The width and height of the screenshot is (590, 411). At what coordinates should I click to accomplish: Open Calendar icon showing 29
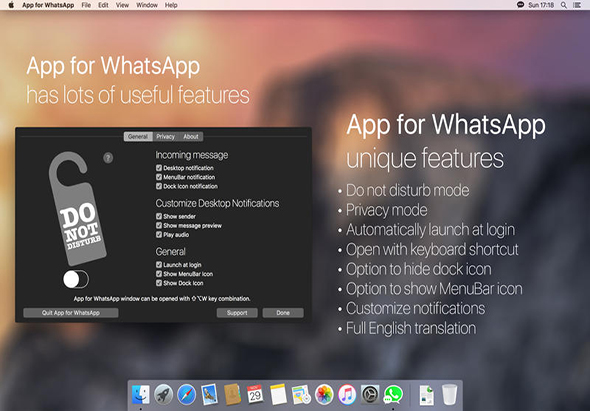[x=255, y=394]
